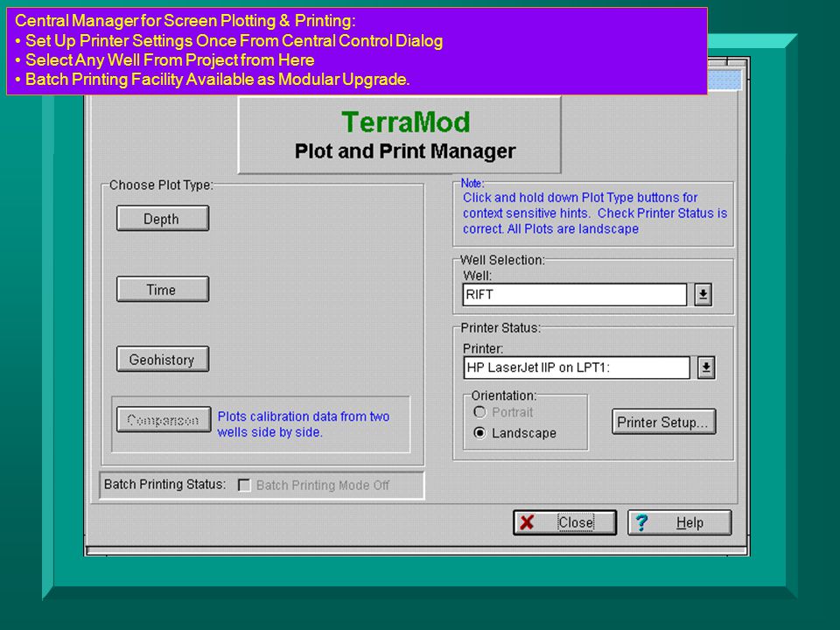Click the Well field showing RIFT

(x=574, y=295)
